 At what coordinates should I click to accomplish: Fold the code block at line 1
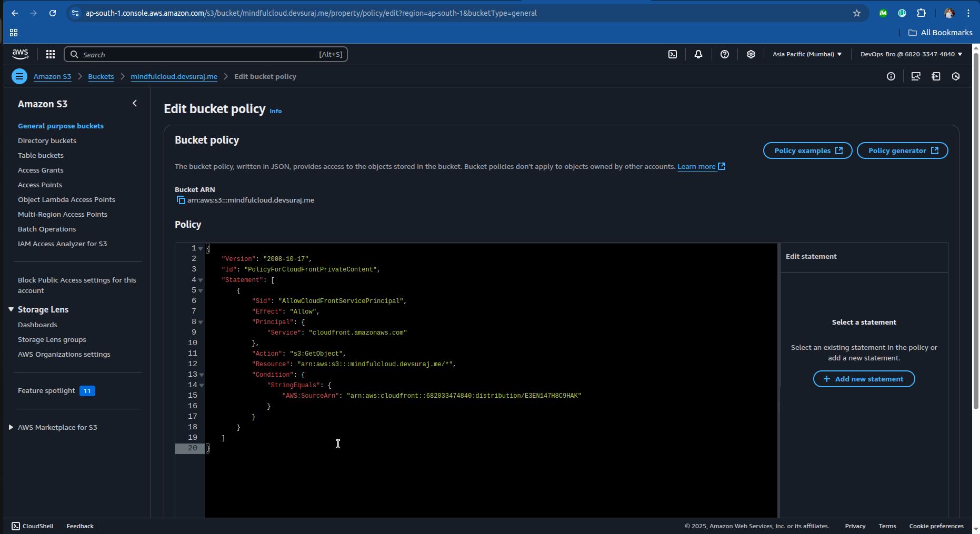coord(201,248)
